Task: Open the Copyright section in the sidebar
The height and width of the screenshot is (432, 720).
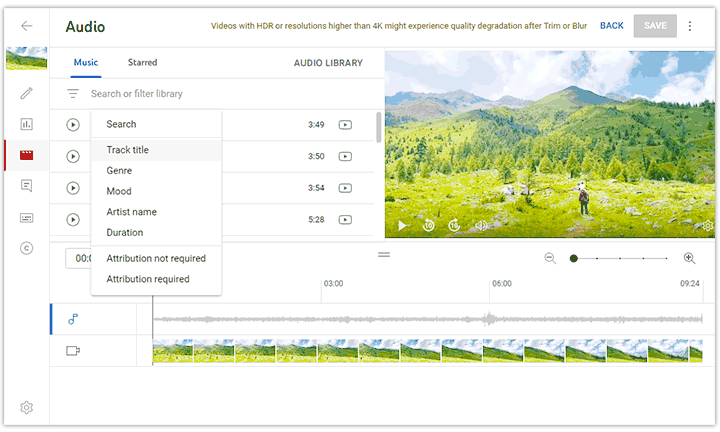Action: (x=26, y=248)
